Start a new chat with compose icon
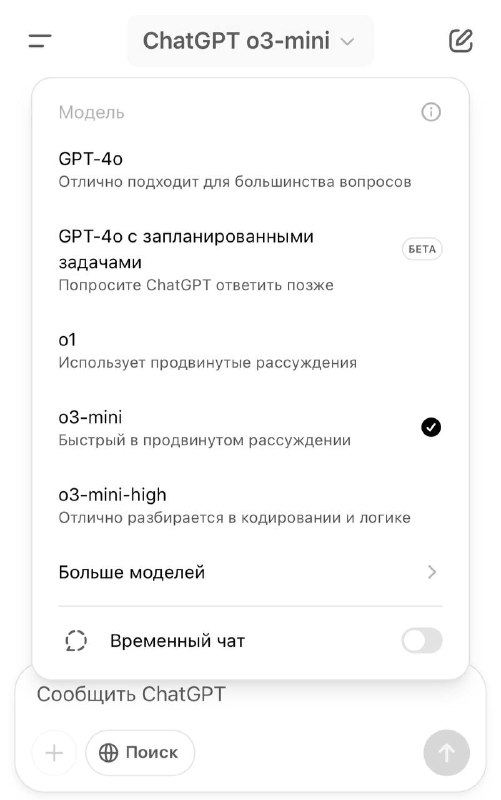This screenshot has height=800, width=501. (x=461, y=41)
